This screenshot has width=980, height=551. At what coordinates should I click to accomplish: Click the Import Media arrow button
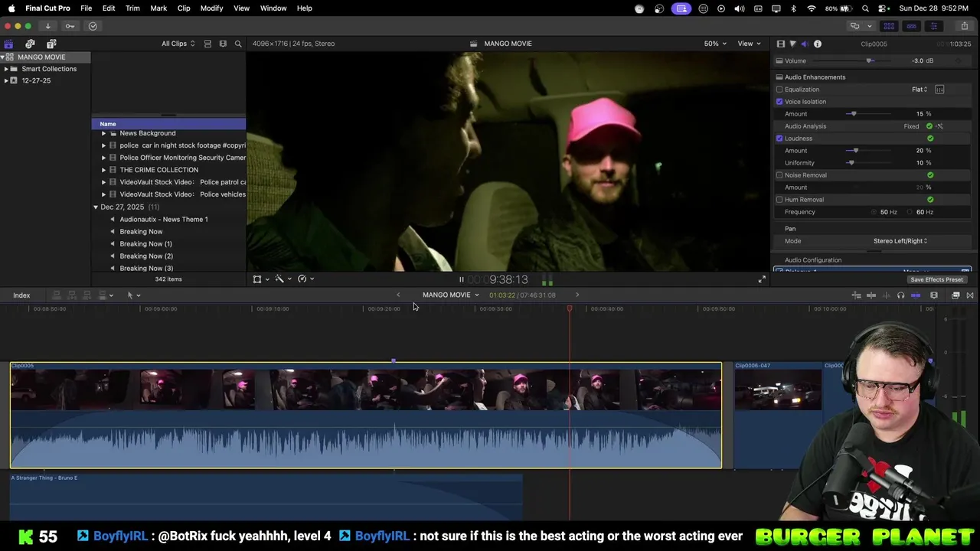[47, 26]
